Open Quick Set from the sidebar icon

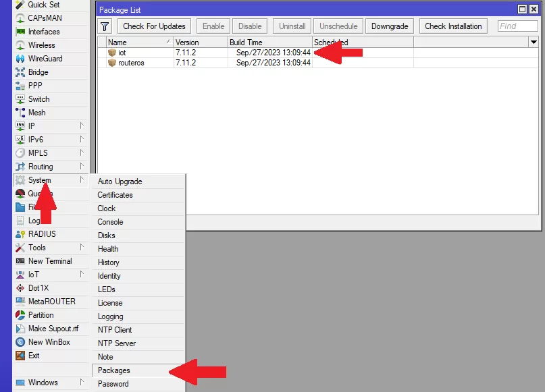(20, 5)
